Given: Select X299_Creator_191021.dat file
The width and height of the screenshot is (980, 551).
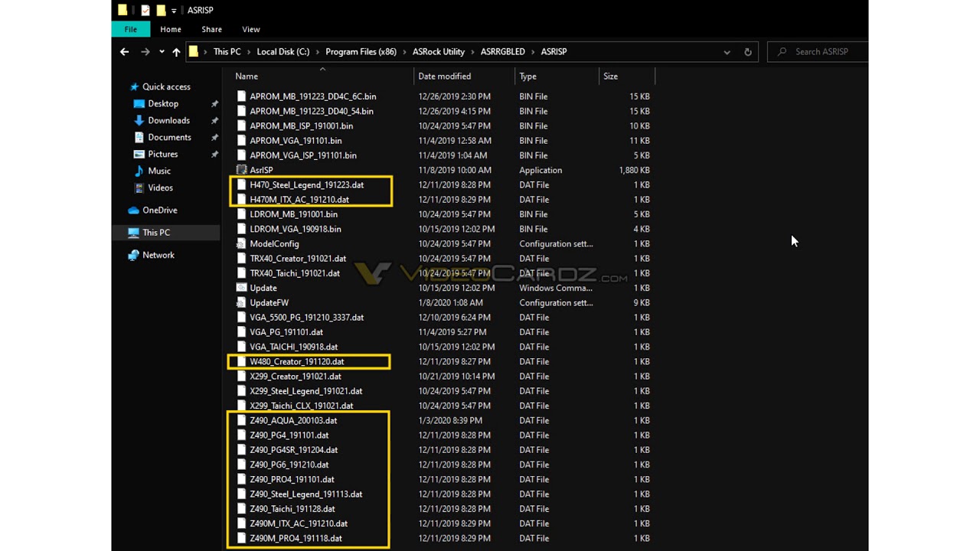Looking at the screenshot, I should [296, 377].
